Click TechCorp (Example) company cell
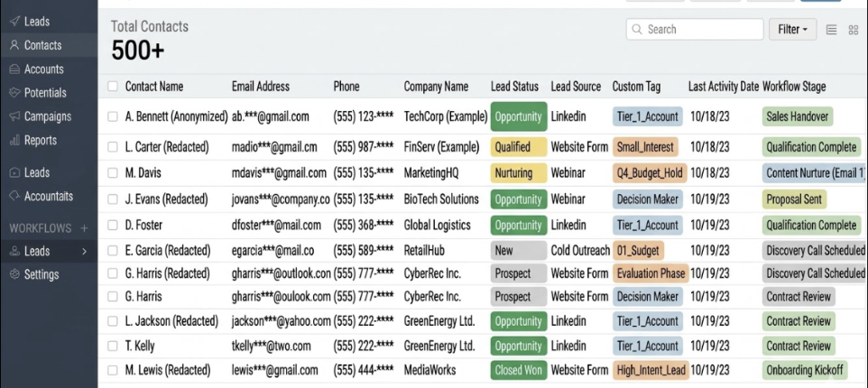The width and height of the screenshot is (868, 388). [x=446, y=116]
